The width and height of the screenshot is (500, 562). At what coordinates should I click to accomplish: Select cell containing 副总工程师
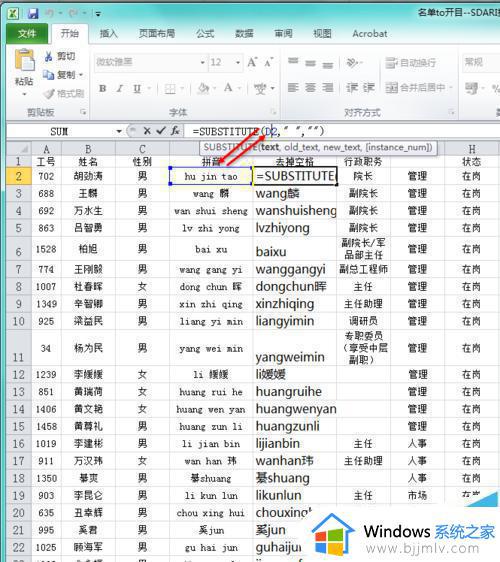click(363, 269)
